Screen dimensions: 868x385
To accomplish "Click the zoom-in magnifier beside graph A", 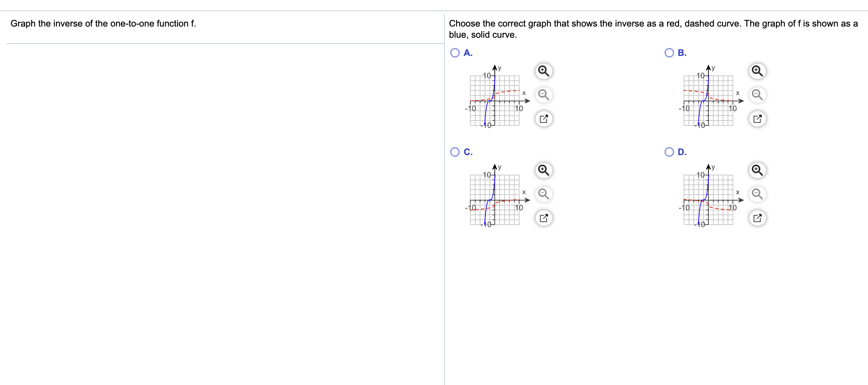I will point(544,71).
